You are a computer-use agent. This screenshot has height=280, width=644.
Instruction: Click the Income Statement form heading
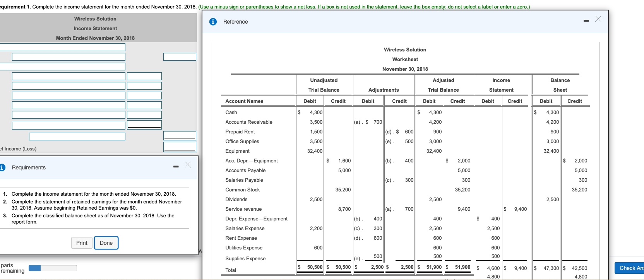click(x=95, y=29)
